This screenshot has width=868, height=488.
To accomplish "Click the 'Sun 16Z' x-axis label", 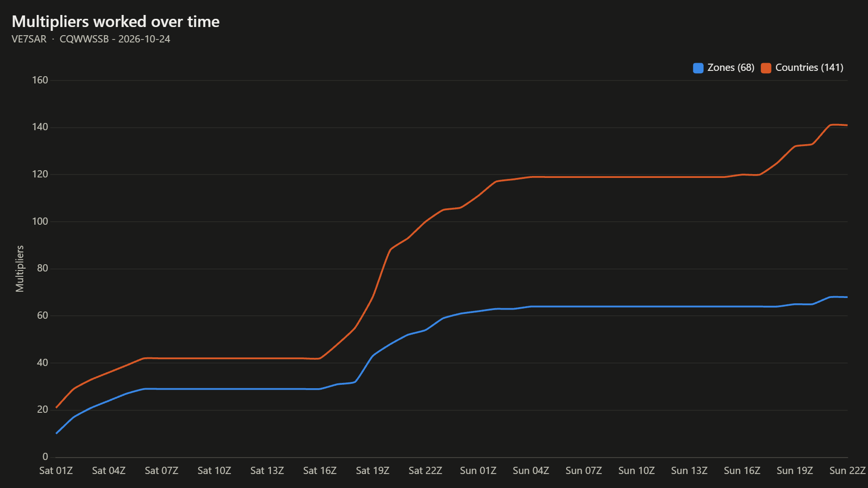I will tap(742, 471).
